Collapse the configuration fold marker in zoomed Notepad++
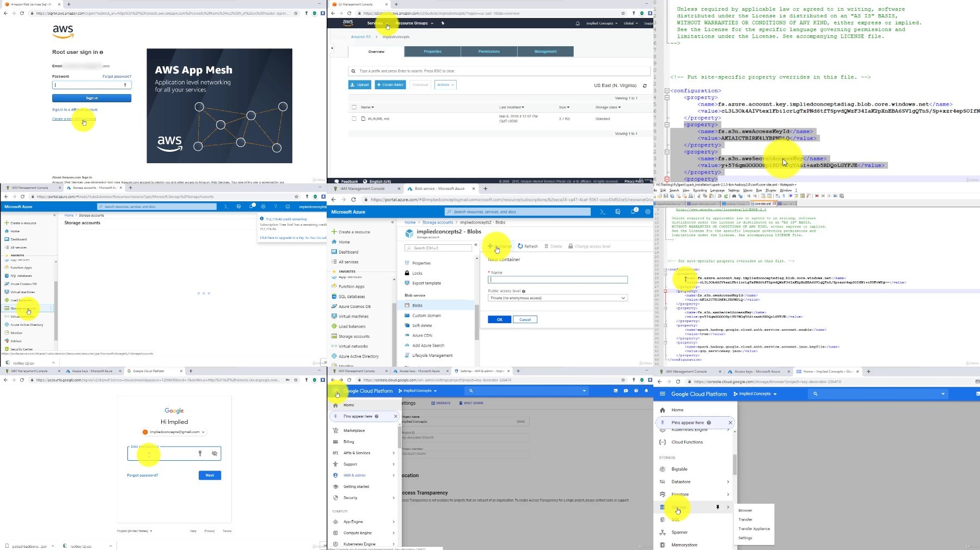Viewport: 980px width, 550px height. [666, 91]
